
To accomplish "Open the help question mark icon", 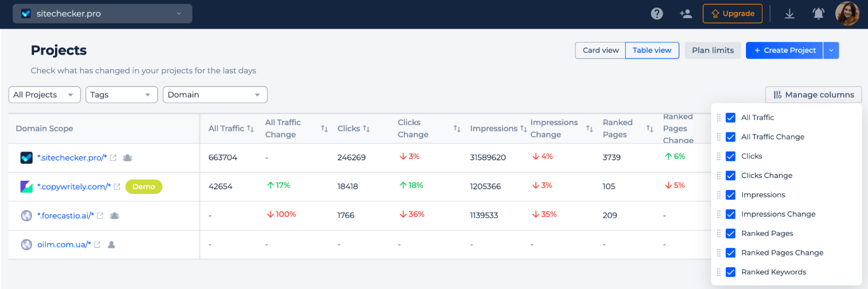I will pos(657,14).
